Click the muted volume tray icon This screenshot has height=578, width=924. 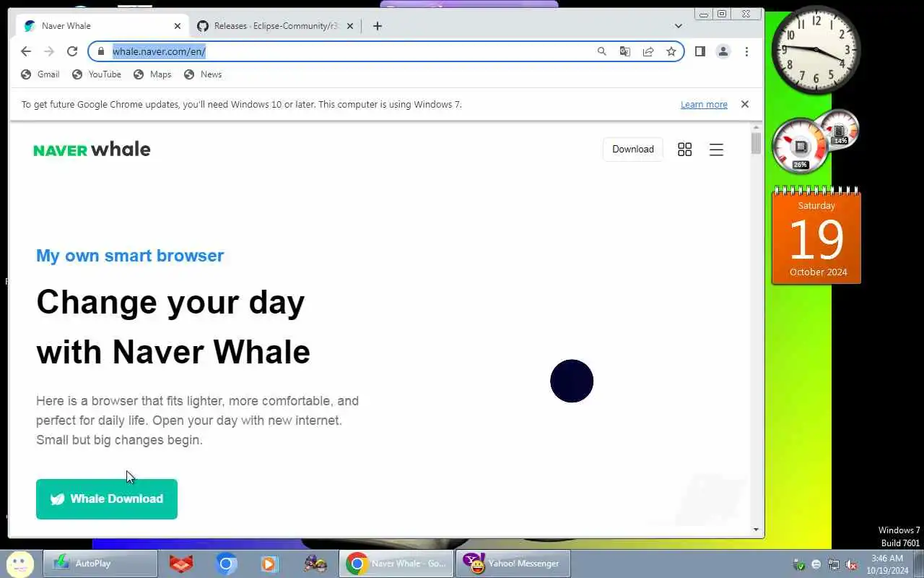point(852,564)
